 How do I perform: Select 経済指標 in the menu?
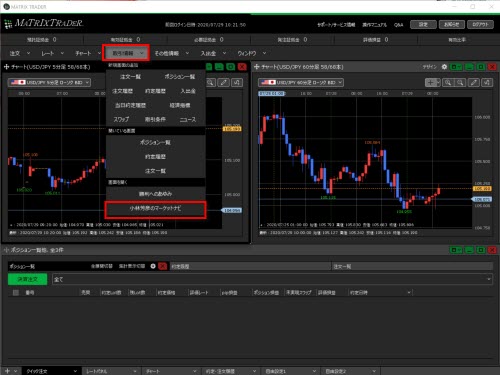(180, 105)
